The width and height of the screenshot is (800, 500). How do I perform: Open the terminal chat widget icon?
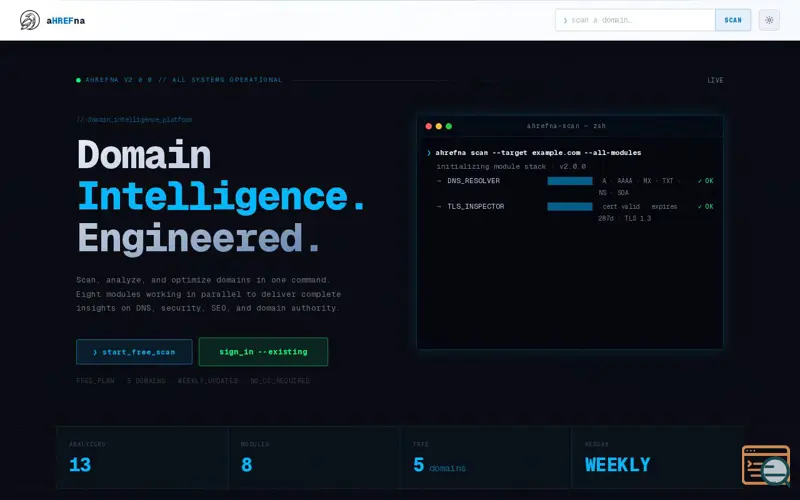766,465
